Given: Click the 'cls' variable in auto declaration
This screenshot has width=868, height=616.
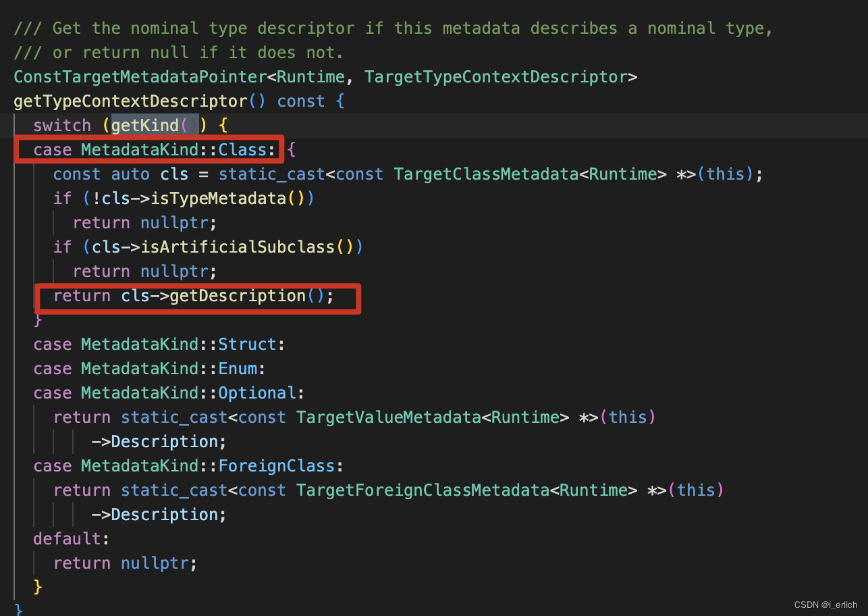Looking at the screenshot, I should pyautogui.click(x=174, y=174).
